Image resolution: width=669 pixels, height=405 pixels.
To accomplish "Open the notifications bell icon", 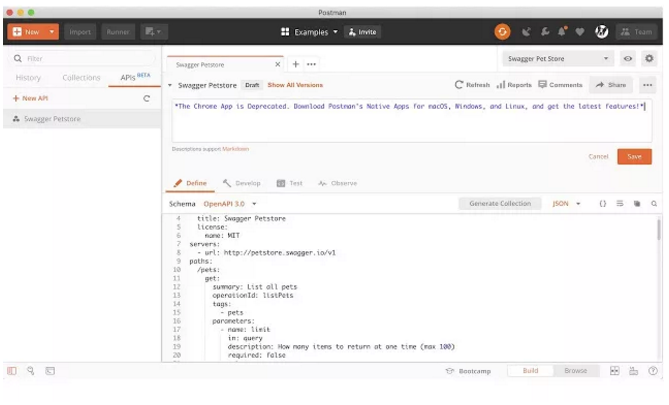I will 562,32.
